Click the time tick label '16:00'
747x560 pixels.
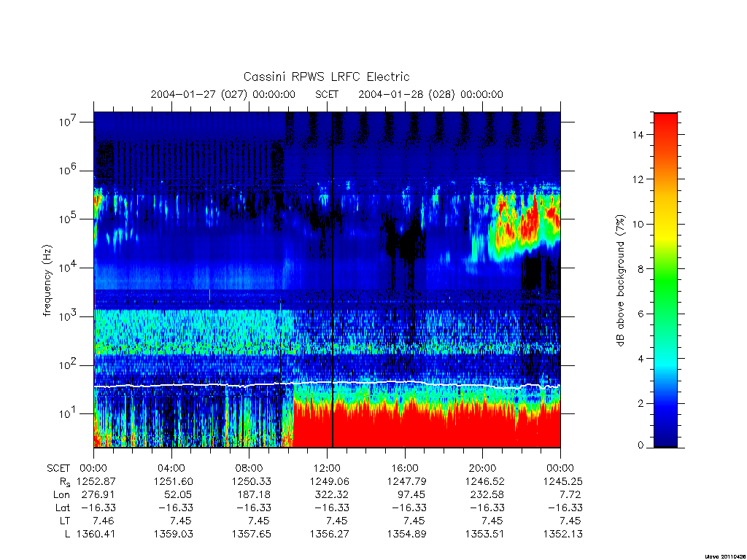coord(405,468)
